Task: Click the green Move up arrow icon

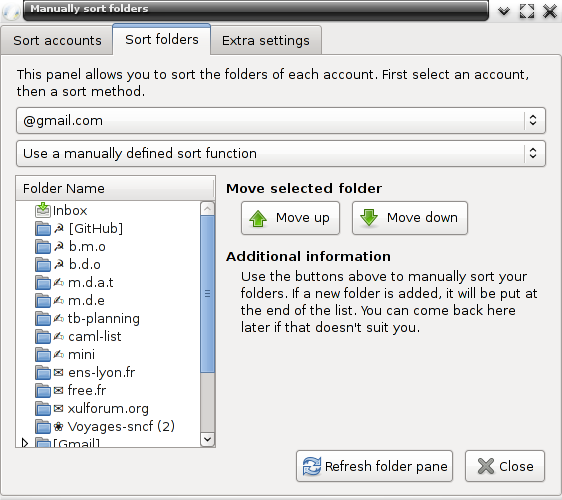Action: pos(258,218)
